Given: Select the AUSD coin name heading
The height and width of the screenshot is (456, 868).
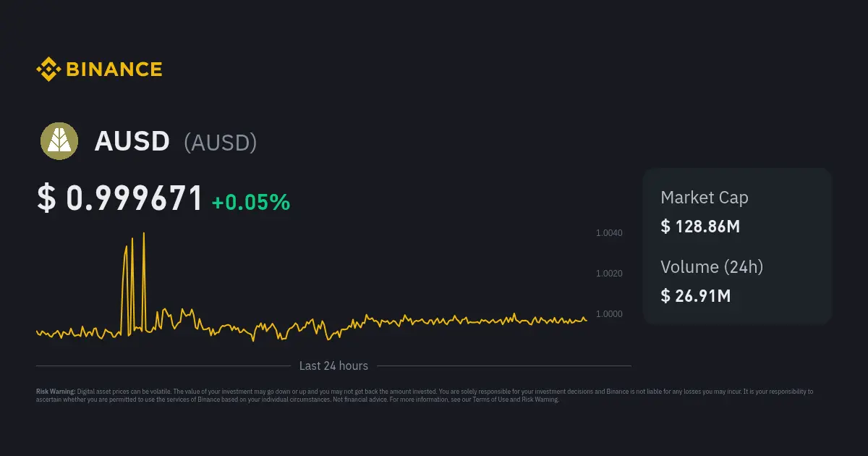Looking at the screenshot, I should click(132, 142).
